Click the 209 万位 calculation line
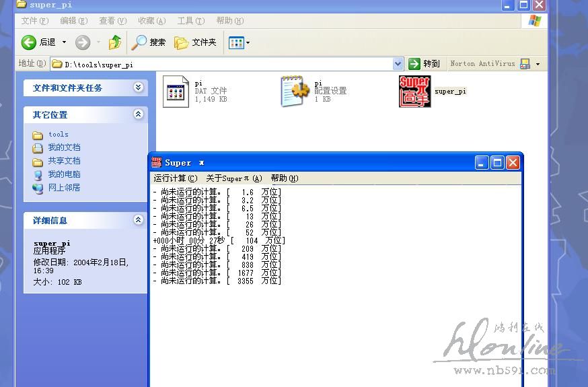588x387 pixels. click(217, 248)
